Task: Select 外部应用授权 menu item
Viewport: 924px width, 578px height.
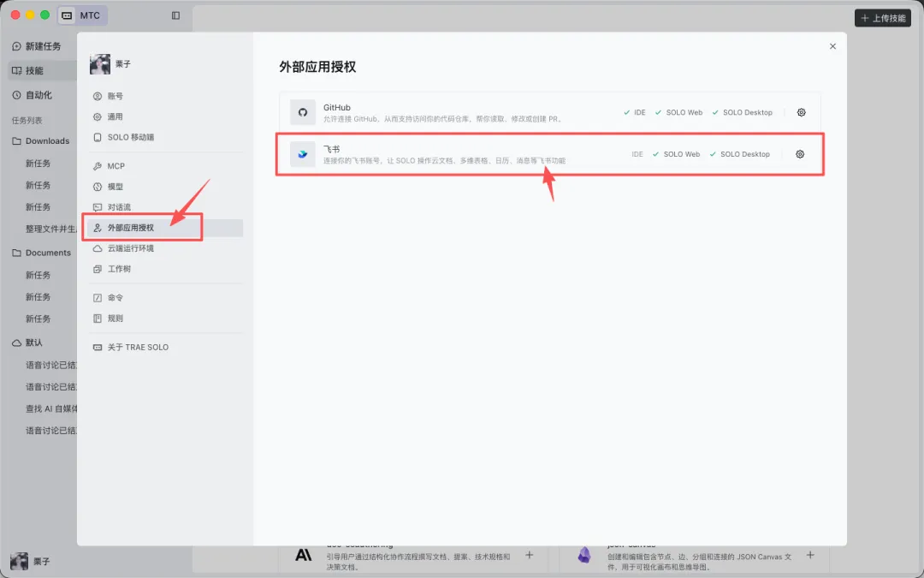Action: click(x=165, y=229)
